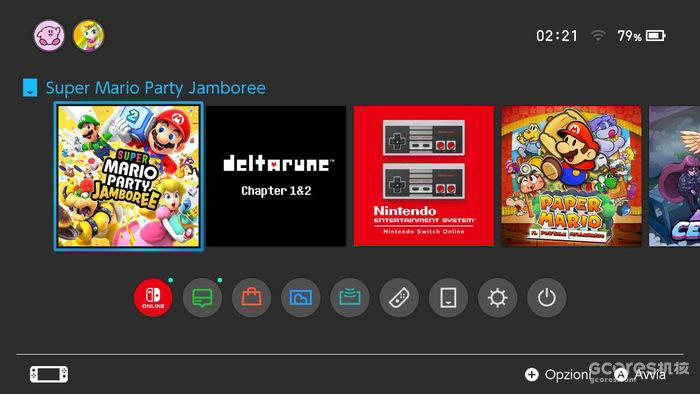This screenshot has height=394, width=700.
Task: Open the Nintendo eShop bag icon
Action: pyautogui.click(x=251, y=298)
